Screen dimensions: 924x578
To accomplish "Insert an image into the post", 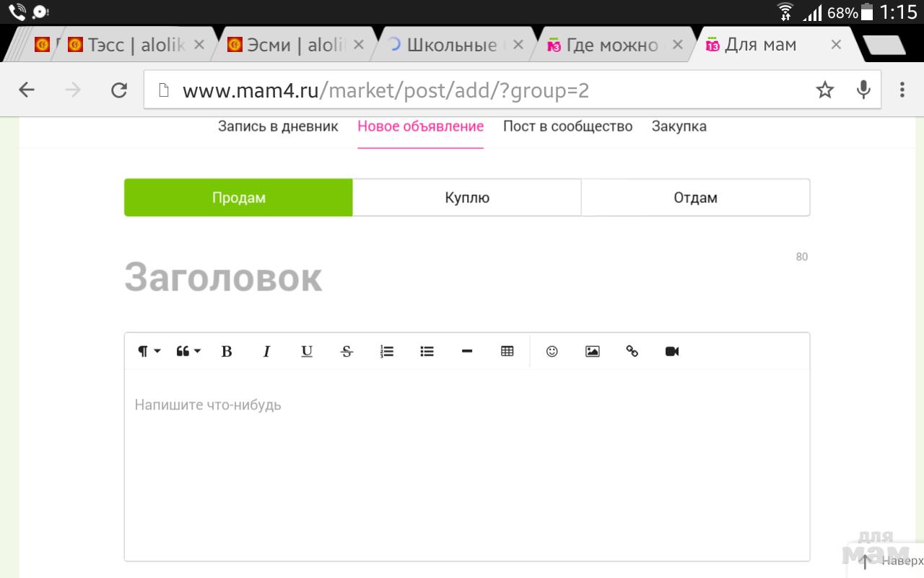I will (x=592, y=352).
